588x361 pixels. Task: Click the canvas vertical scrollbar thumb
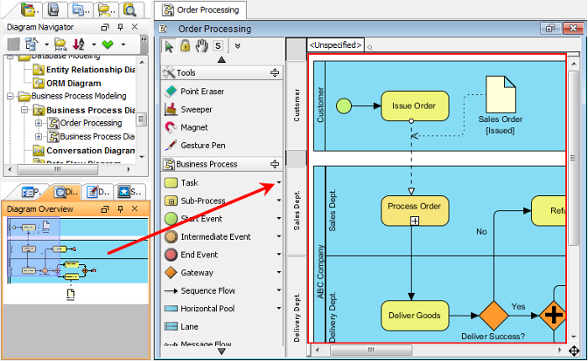point(573,158)
